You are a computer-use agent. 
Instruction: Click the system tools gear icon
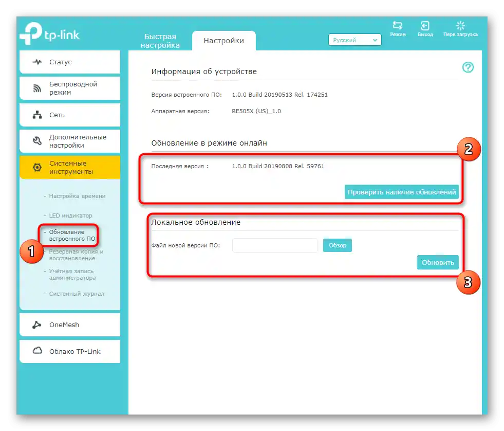(x=38, y=167)
